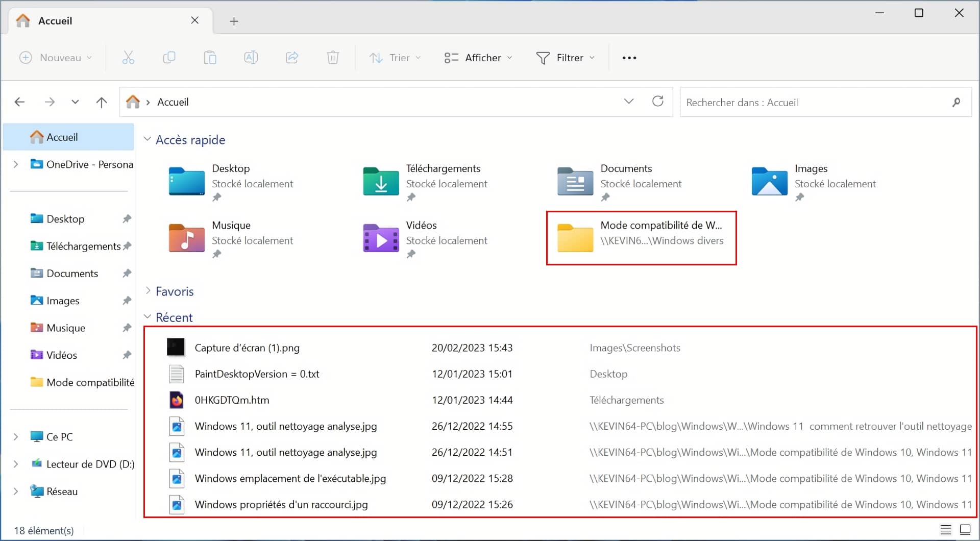Screen dimensions: 980x541
Task: Collapse the Accès rapide section
Action: point(148,139)
